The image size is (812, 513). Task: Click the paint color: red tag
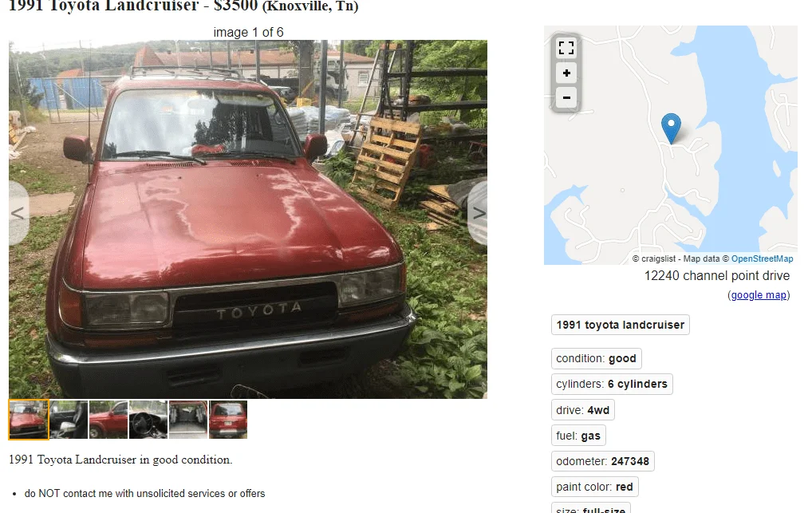click(594, 487)
